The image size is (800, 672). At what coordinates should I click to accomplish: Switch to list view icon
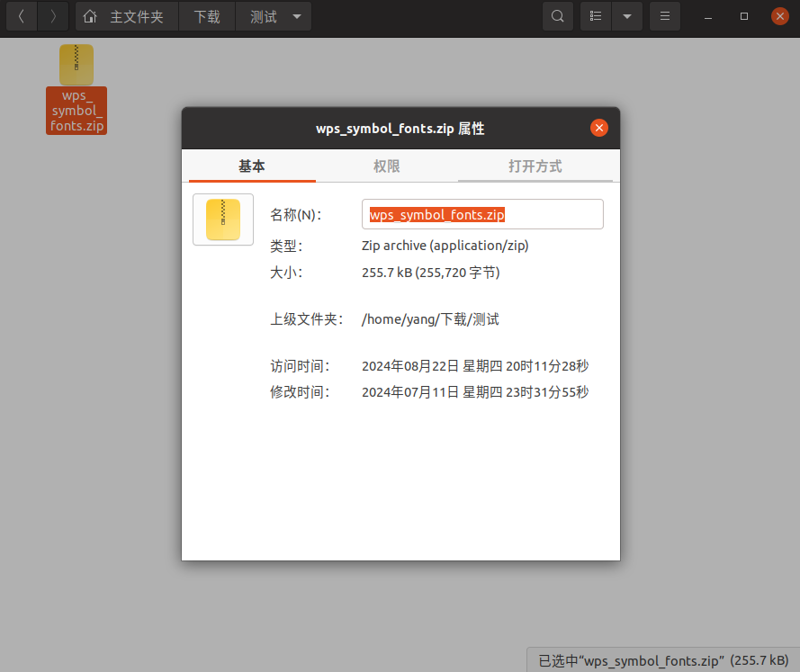click(x=596, y=16)
